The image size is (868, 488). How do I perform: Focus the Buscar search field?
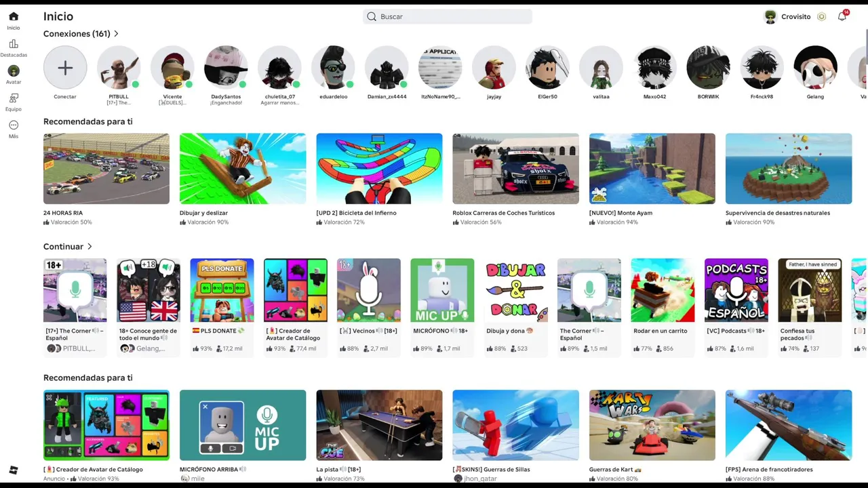point(448,17)
